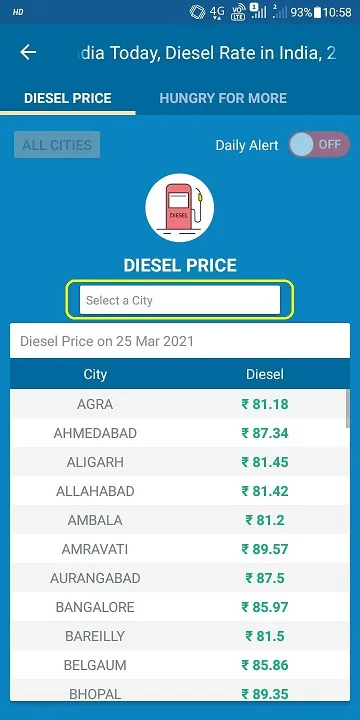Tap the SIM 1 signal strength icon
The width and height of the screenshot is (360, 720).
click(259, 11)
